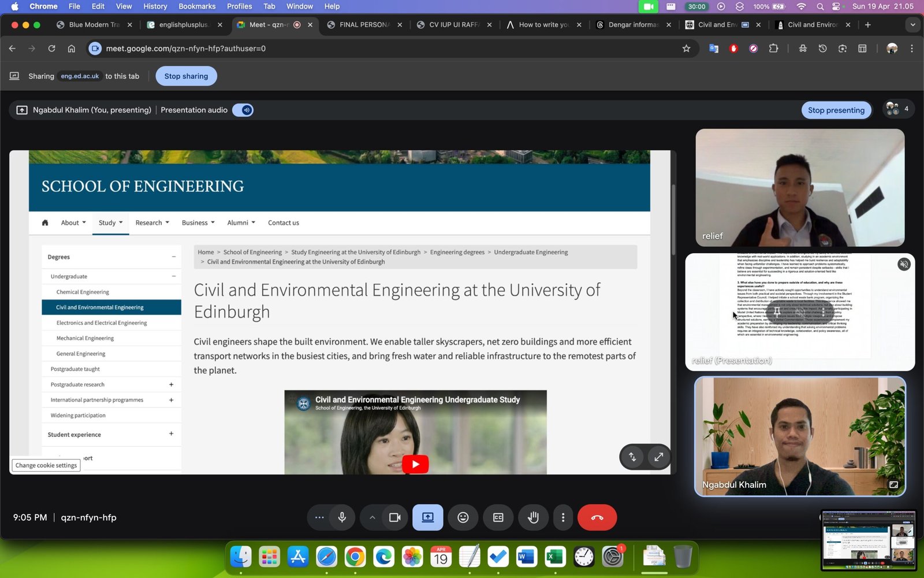Click the mute icon on relief's presentation tile
The image size is (924, 578).
click(x=904, y=264)
